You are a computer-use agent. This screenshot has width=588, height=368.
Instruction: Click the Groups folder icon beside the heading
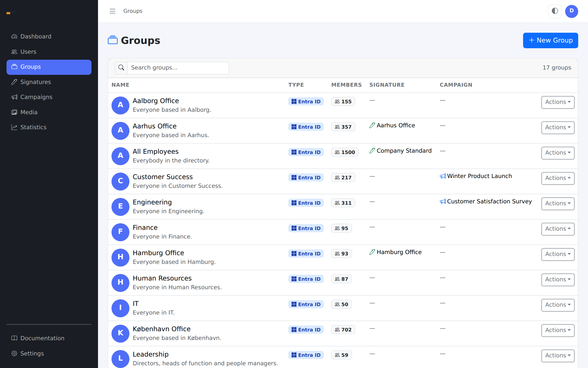point(113,40)
